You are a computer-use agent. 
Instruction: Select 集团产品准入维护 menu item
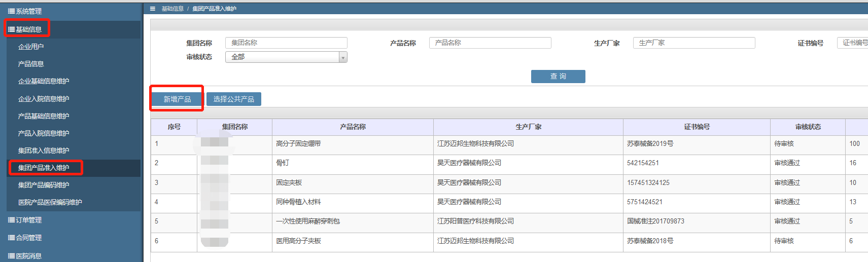click(44, 168)
